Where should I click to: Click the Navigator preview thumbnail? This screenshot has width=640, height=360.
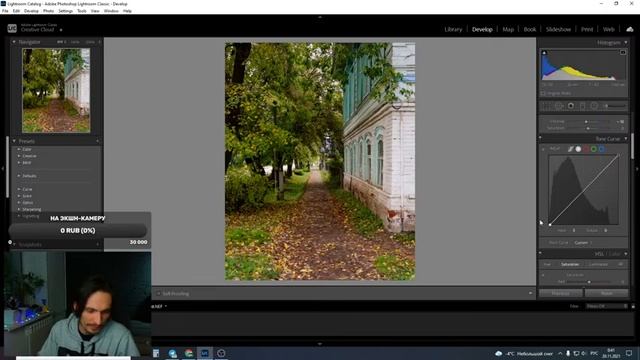pos(56,90)
